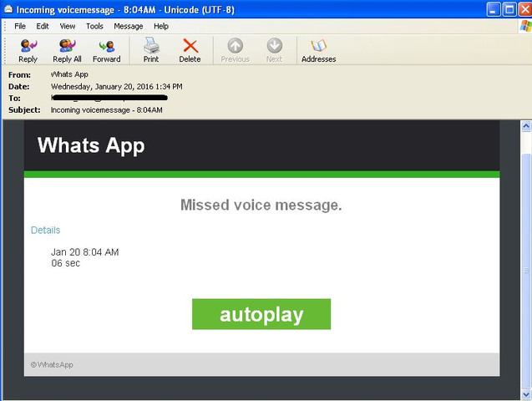Delete the message with red X icon
Viewport: 532px width, 401px height.
(190, 46)
